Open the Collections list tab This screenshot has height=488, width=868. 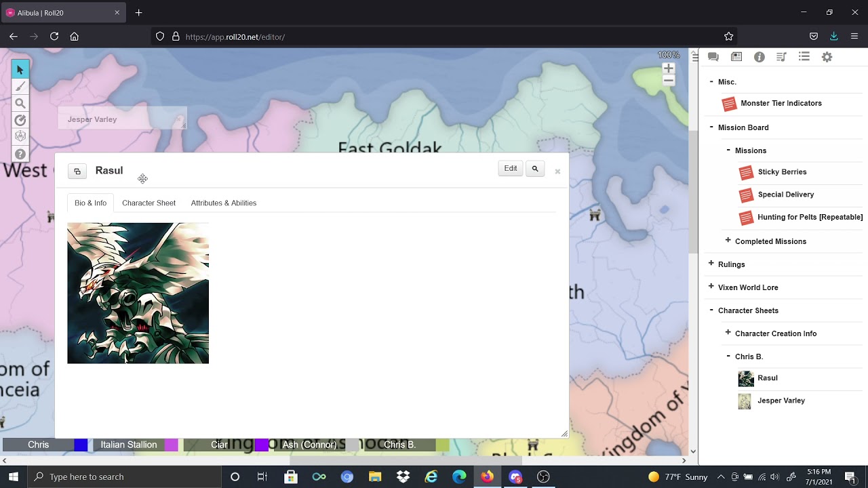point(804,57)
